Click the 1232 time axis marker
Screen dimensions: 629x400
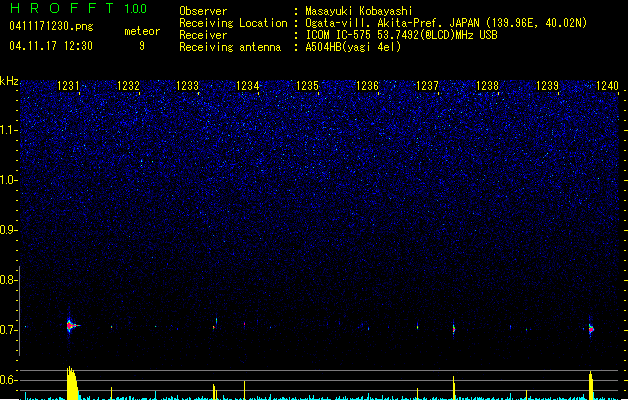(128, 85)
